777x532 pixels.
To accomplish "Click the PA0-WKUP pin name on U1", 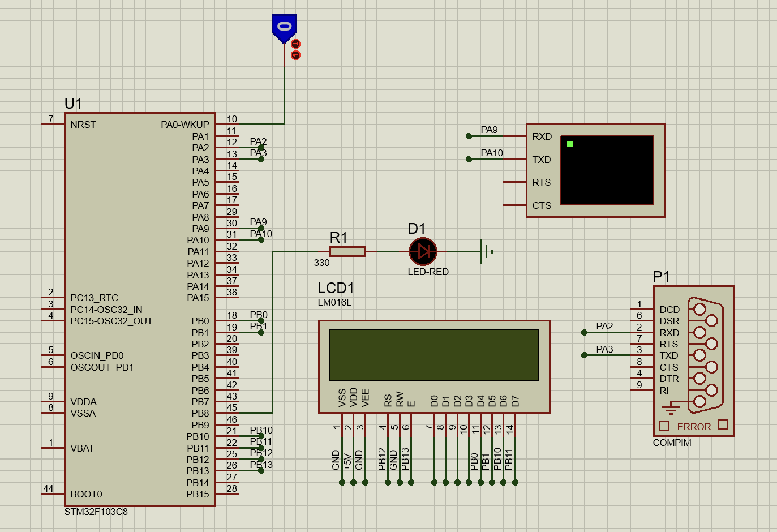I will click(x=185, y=125).
